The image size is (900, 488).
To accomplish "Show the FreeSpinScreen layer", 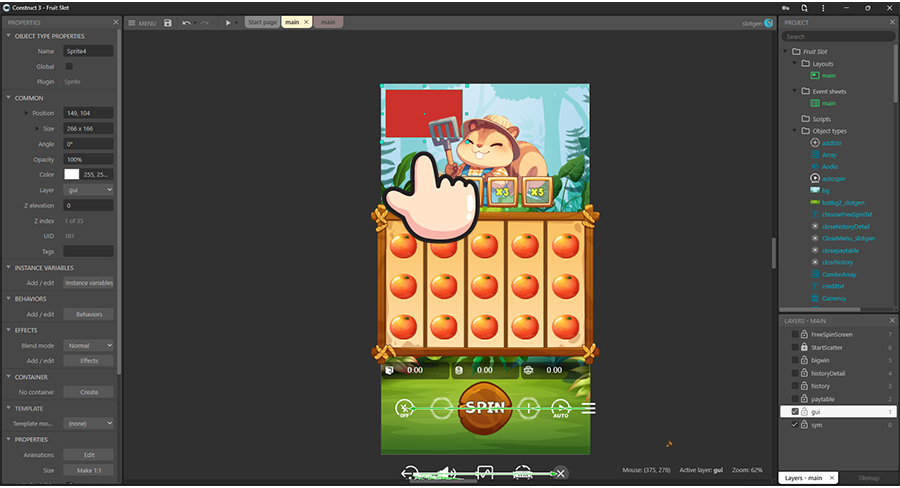I will pyautogui.click(x=795, y=334).
